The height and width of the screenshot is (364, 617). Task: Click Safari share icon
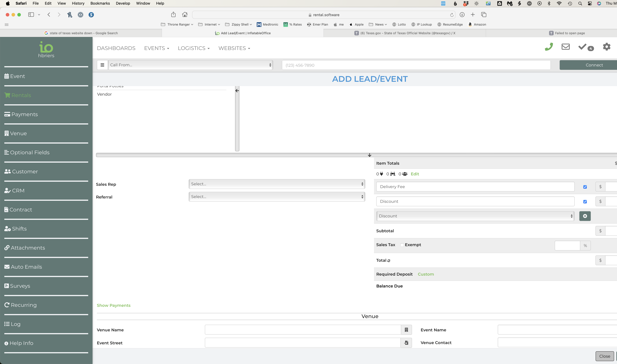pyautogui.click(x=173, y=14)
